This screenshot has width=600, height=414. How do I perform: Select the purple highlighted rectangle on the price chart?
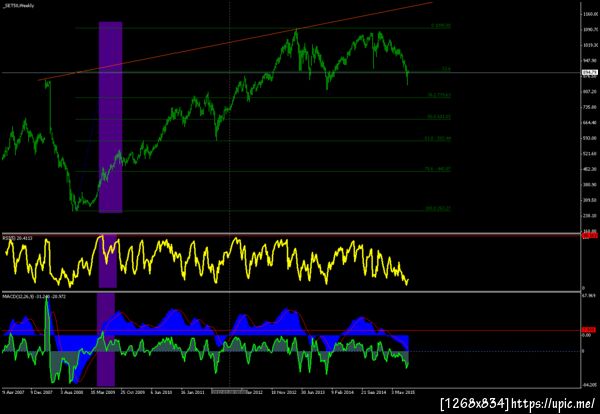pos(111,117)
